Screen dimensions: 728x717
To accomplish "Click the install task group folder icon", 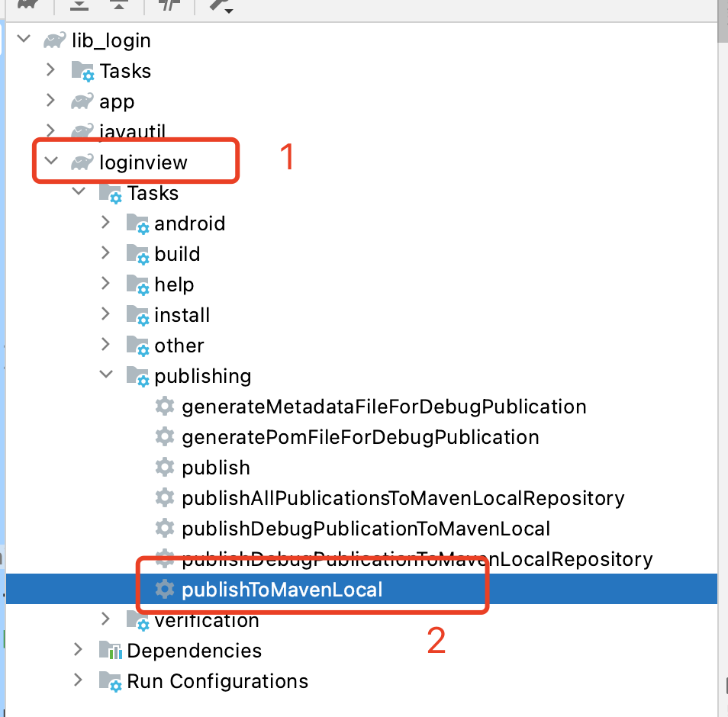I will click(x=137, y=315).
